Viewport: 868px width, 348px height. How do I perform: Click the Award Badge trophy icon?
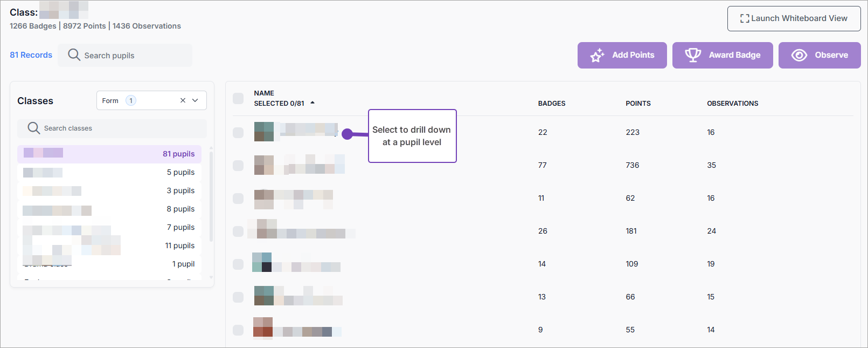[693, 55]
